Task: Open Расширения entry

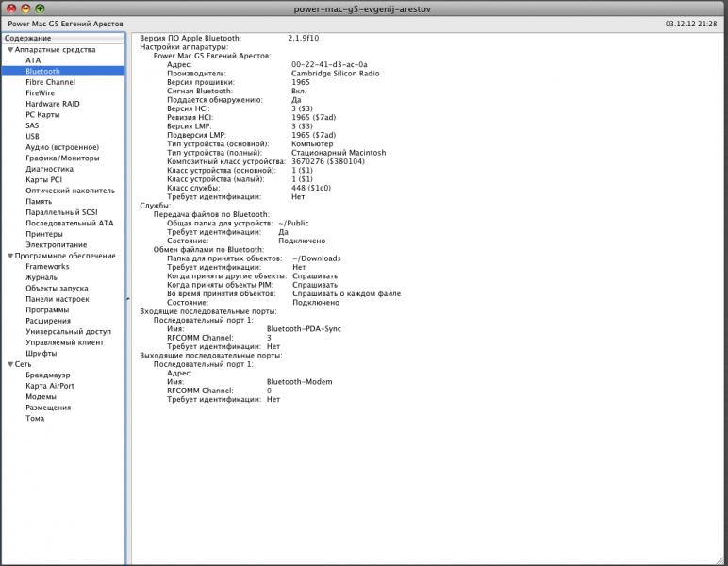Action: coord(48,321)
